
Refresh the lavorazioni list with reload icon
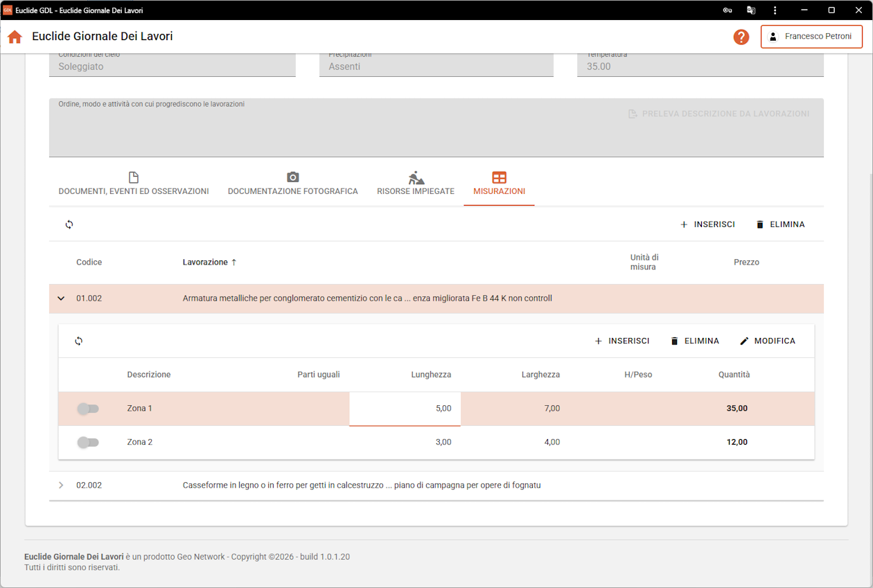(69, 224)
